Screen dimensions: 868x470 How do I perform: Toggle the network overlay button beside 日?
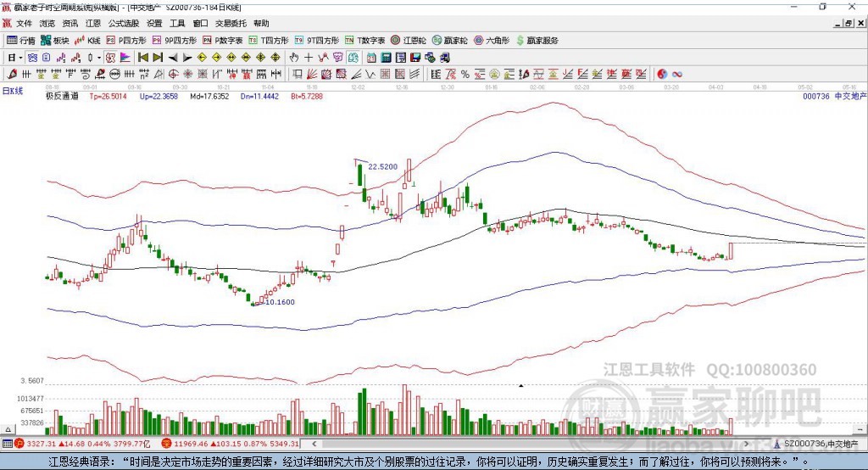point(32,58)
